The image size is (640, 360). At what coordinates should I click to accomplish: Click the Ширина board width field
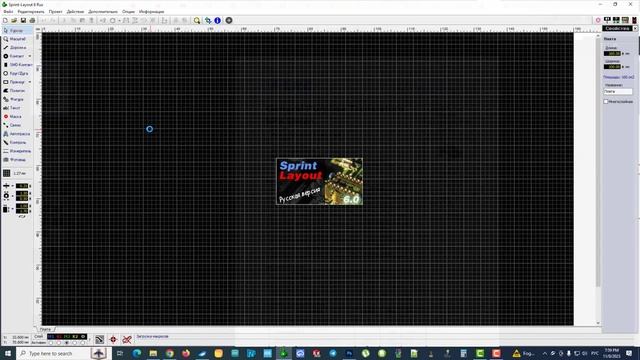click(612, 67)
